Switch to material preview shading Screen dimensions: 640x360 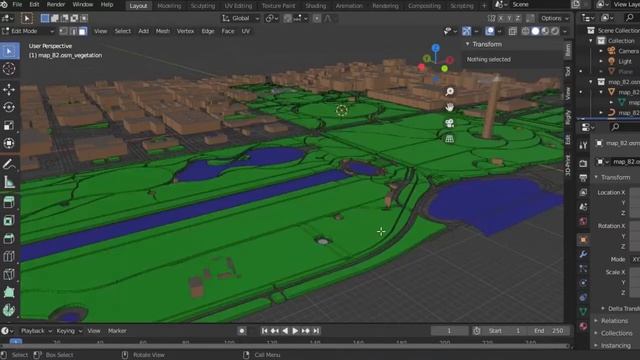point(545,31)
